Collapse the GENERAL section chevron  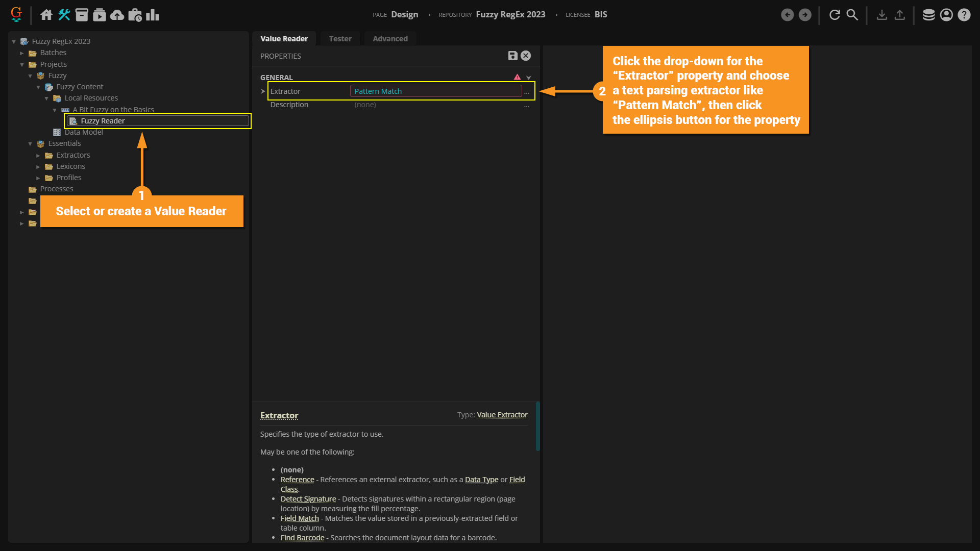(x=529, y=78)
